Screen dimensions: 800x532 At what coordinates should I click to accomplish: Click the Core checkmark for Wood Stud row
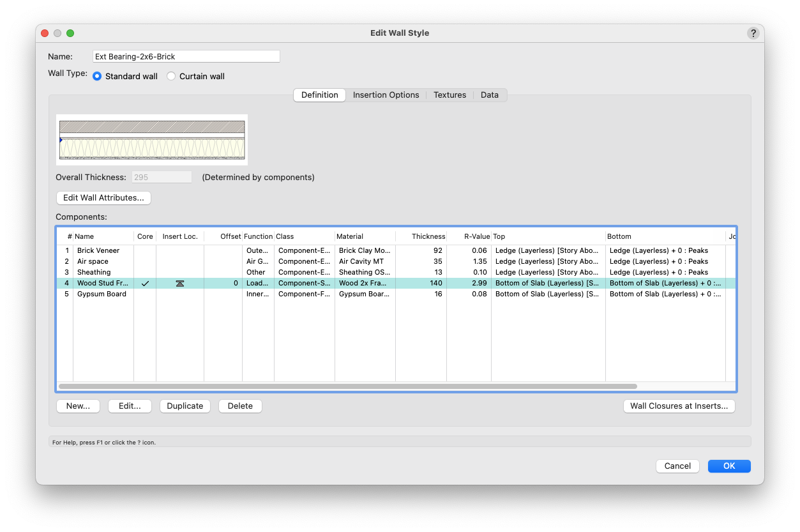[145, 284]
